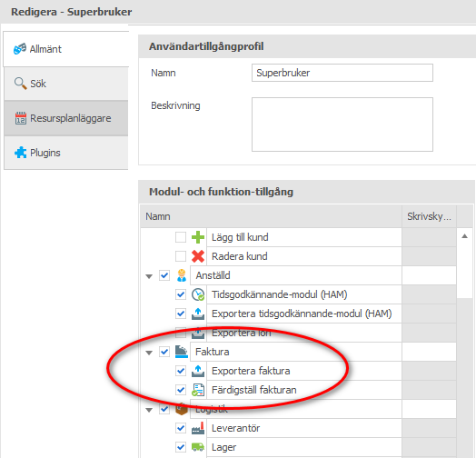Screen dimensions: 476x458
Task: Select the Sök tab
Action: pyautogui.click(x=66, y=84)
